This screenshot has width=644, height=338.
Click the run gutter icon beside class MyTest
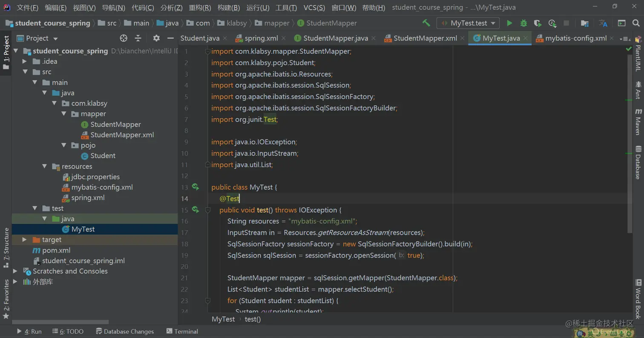[195, 187]
